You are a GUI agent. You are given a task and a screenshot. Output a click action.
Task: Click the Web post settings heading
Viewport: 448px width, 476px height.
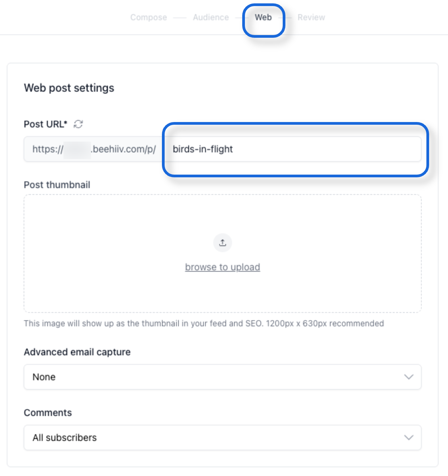click(69, 88)
